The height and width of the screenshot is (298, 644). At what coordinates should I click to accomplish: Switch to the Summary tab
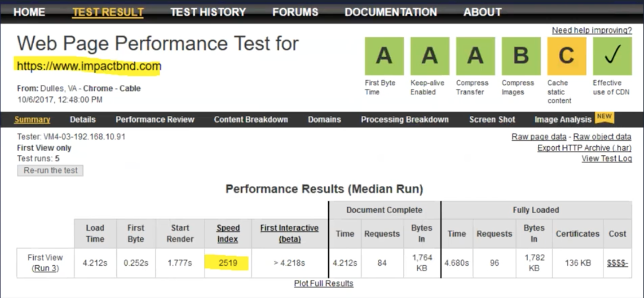[32, 120]
